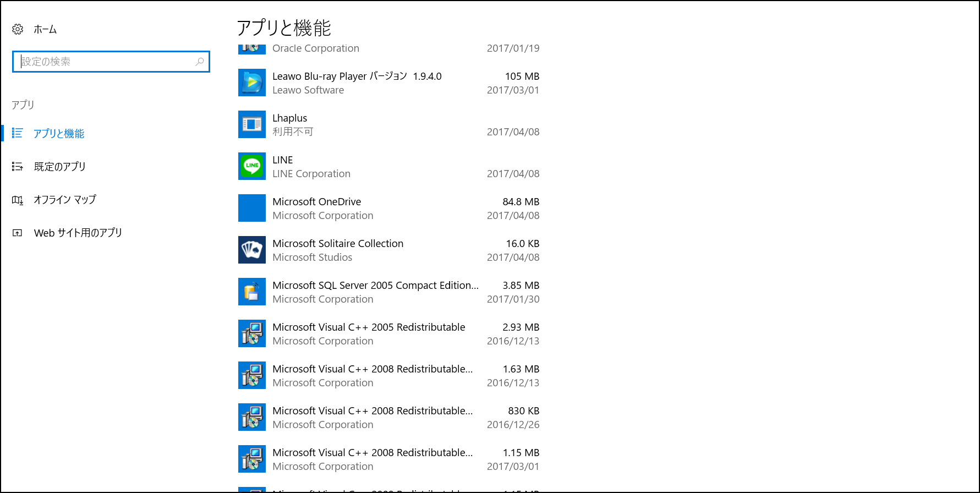The width and height of the screenshot is (980, 493).
Task: Select the Oracle Corporation app entry
Action: point(315,48)
